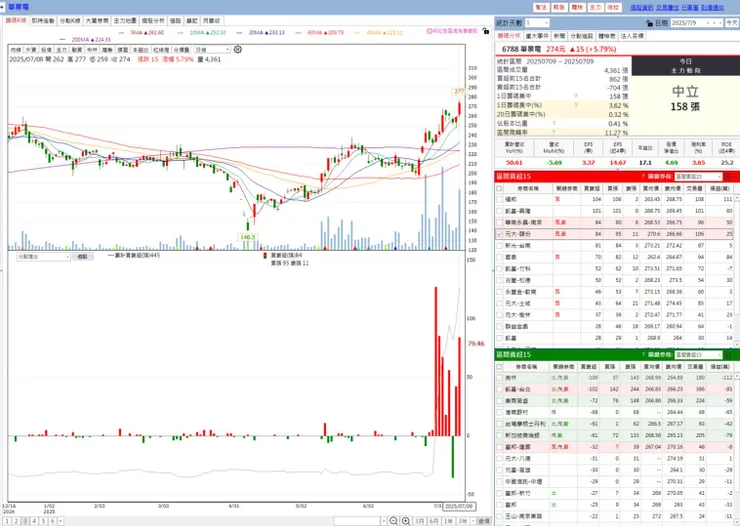
Task: Click the 查詢 button at bottom
Action: [x=484, y=521]
